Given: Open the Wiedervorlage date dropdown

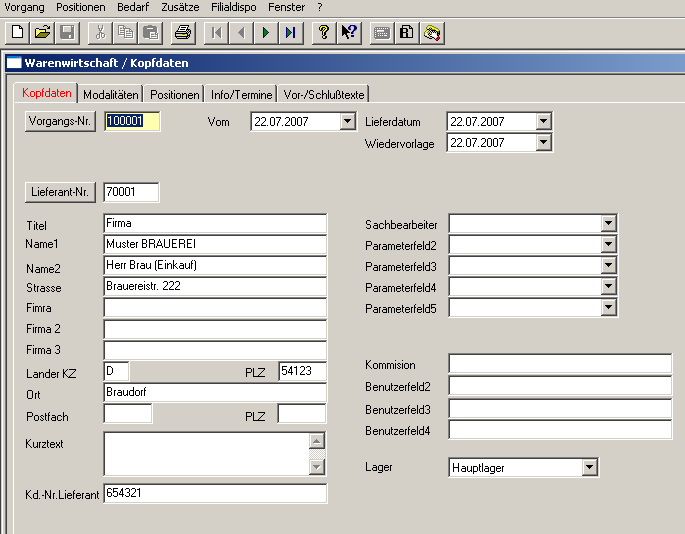Looking at the screenshot, I should click(x=543, y=143).
